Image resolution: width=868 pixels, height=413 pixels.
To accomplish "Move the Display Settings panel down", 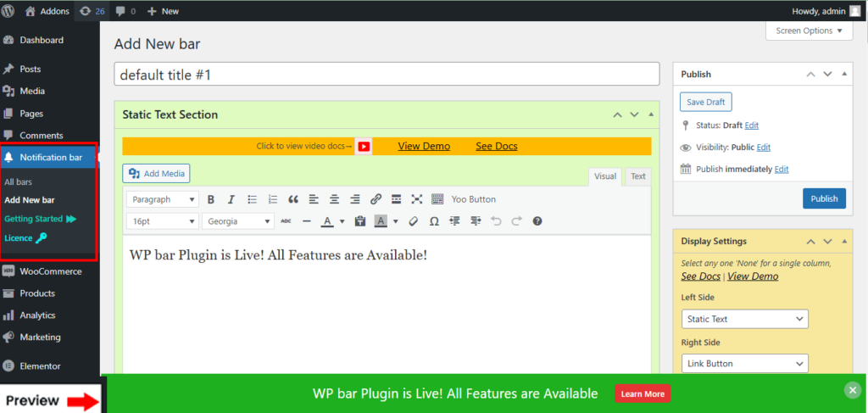I will (827, 242).
